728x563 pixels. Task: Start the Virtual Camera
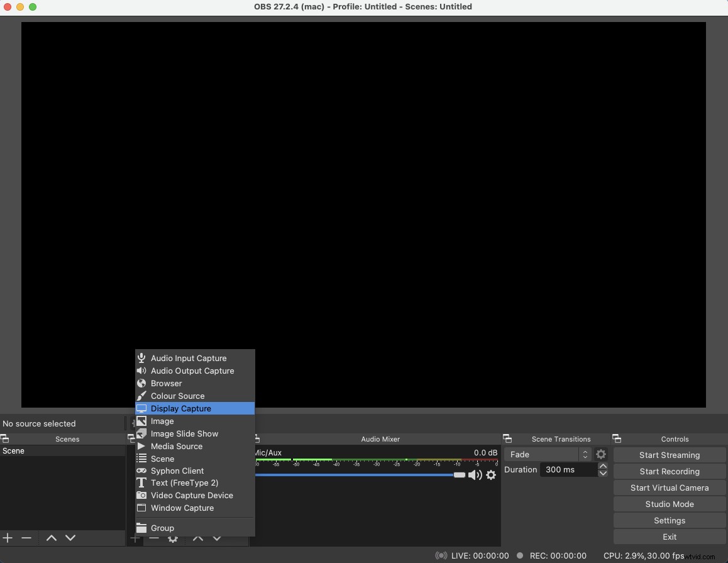click(669, 488)
